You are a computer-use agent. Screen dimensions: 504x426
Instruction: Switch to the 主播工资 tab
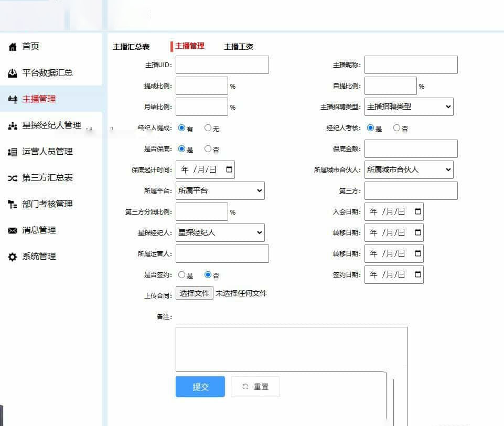(x=239, y=47)
